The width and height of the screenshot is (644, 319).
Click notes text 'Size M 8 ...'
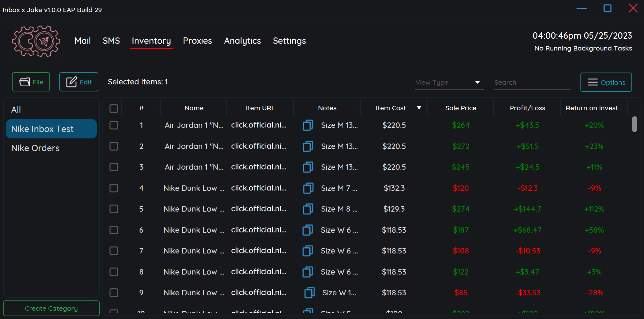[339, 209]
